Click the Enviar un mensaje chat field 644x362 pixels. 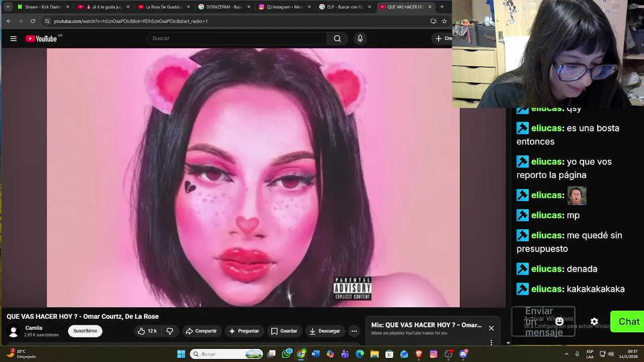543,322
